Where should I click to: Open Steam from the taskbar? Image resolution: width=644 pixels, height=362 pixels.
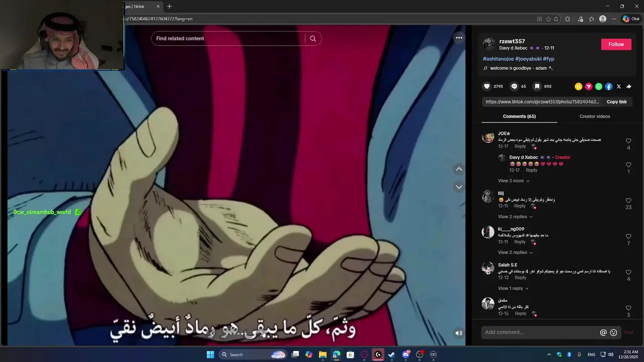point(391,354)
